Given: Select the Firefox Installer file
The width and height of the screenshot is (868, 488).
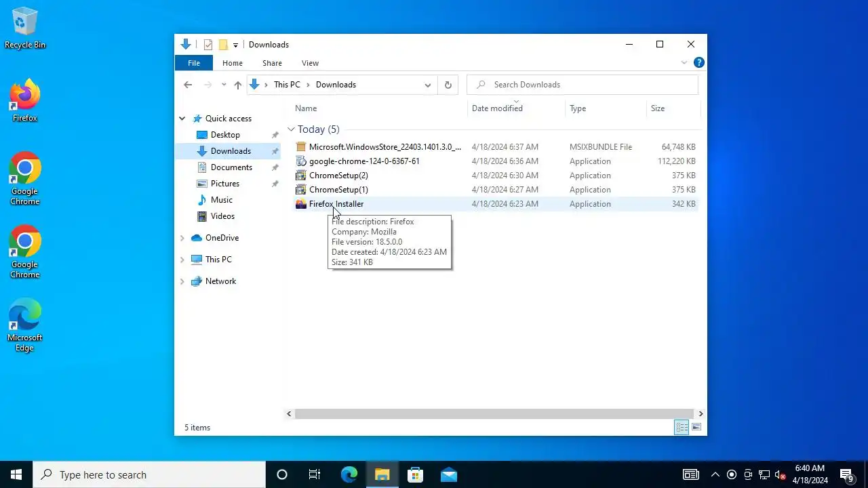Looking at the screenshot, I should (x=496, y=204).
